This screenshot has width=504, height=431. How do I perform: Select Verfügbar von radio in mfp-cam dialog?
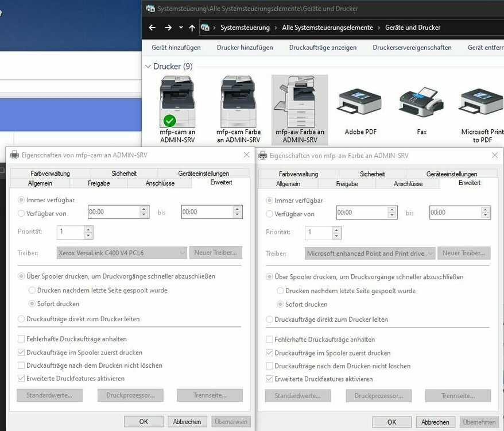(x=22, y=214)
